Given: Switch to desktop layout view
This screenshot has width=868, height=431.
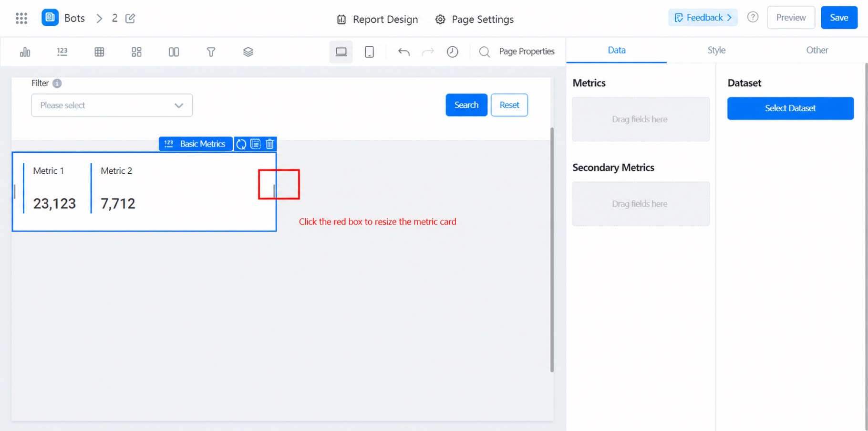Looking at the screenshot, I should point(341,52).
